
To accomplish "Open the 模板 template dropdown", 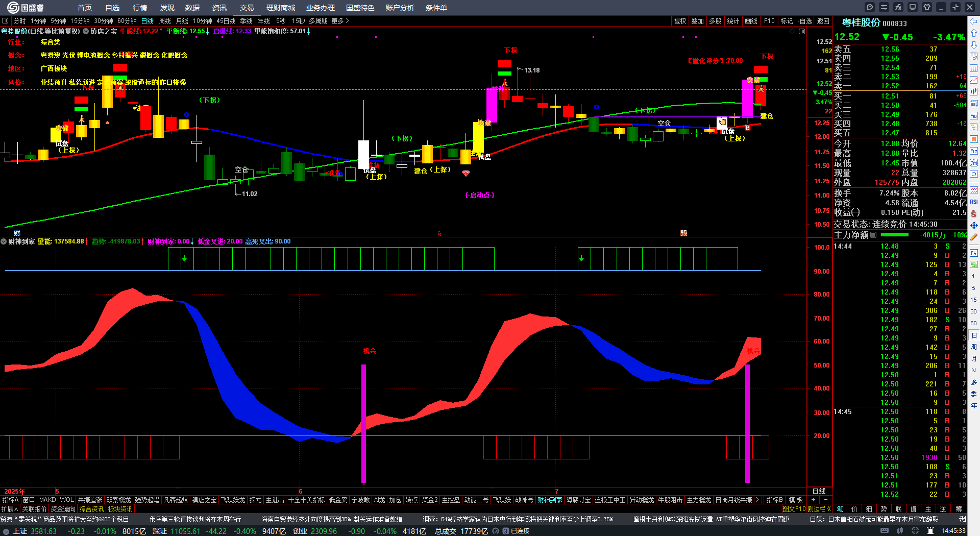I will pos(796,500).
